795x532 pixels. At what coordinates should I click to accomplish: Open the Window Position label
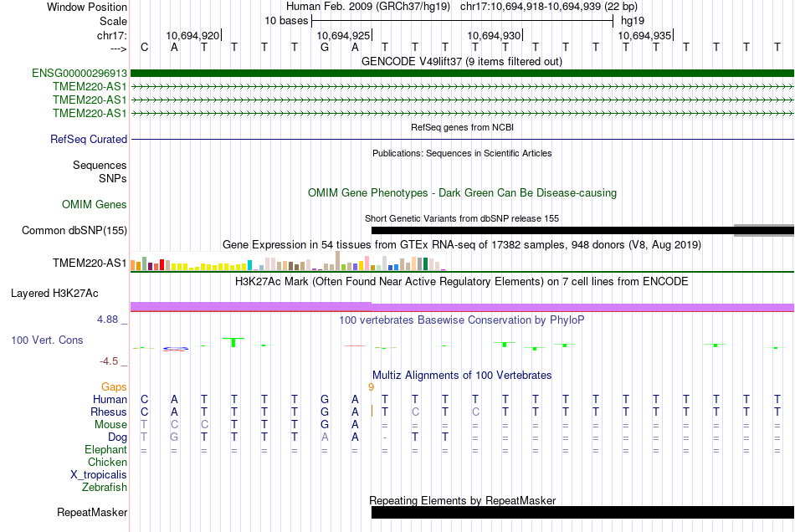[x=87, y=7]
